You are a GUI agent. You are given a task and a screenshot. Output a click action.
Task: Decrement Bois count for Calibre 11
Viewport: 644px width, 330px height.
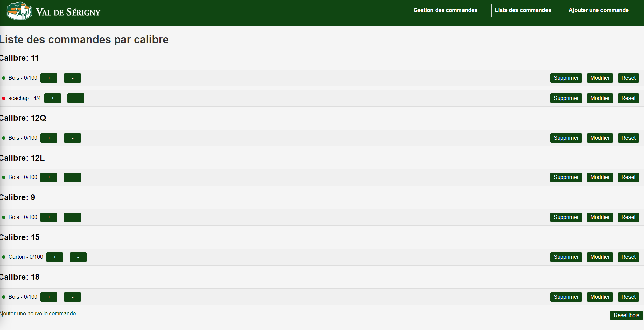[x=73, y=78]
